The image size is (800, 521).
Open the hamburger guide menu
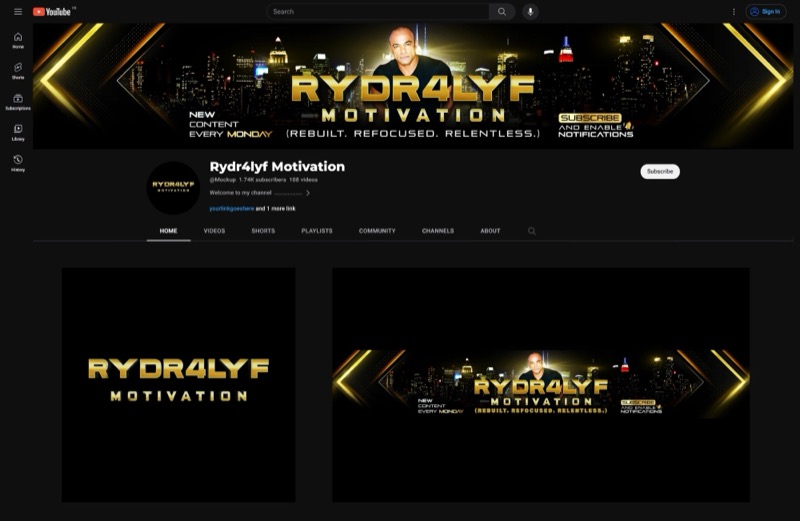tap(18, 12)
